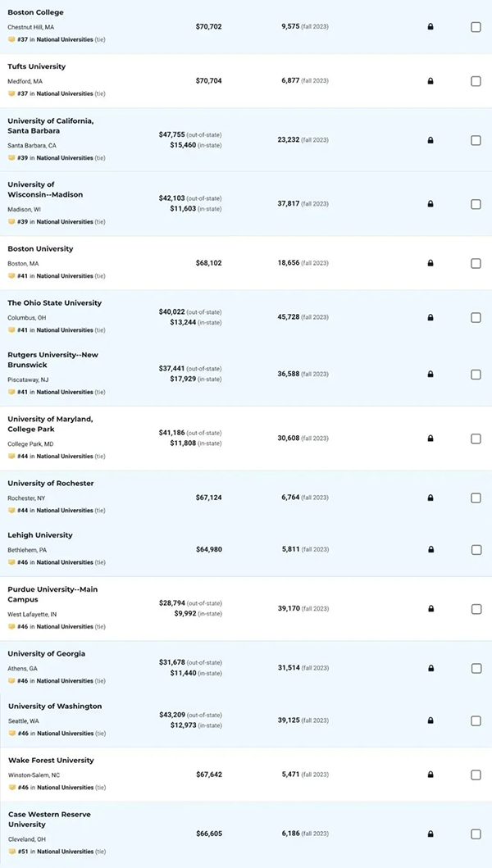Click lock icon in University of Georgia row

coord(430,668)
